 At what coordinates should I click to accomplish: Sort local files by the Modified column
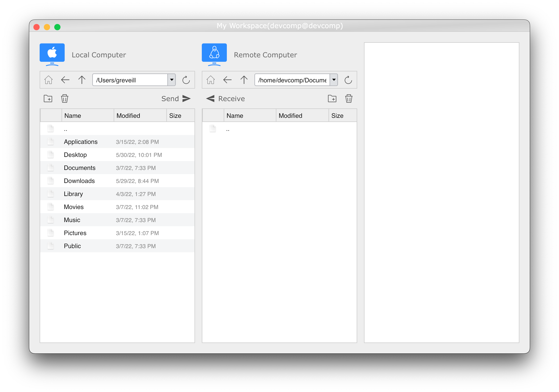pos(128,115)
